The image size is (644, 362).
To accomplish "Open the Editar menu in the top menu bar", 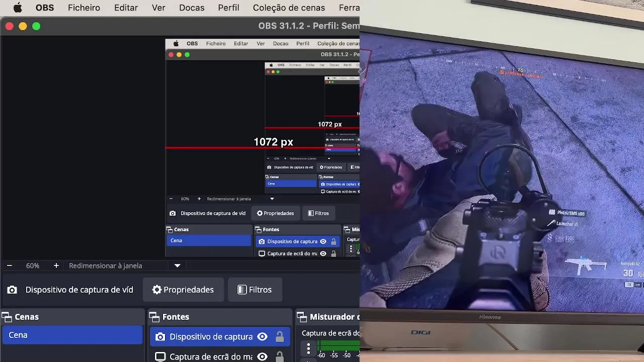I will click(x=126, y=8).
